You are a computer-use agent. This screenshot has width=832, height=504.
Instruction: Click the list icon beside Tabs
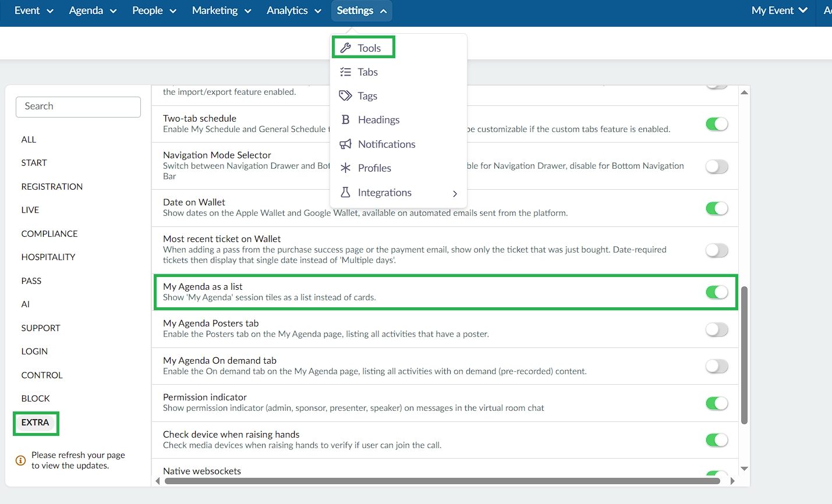click(x=345, y=72)
